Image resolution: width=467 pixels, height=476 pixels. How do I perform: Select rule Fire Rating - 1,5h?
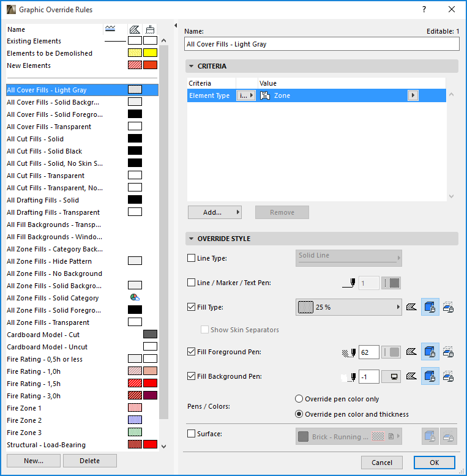82,384
